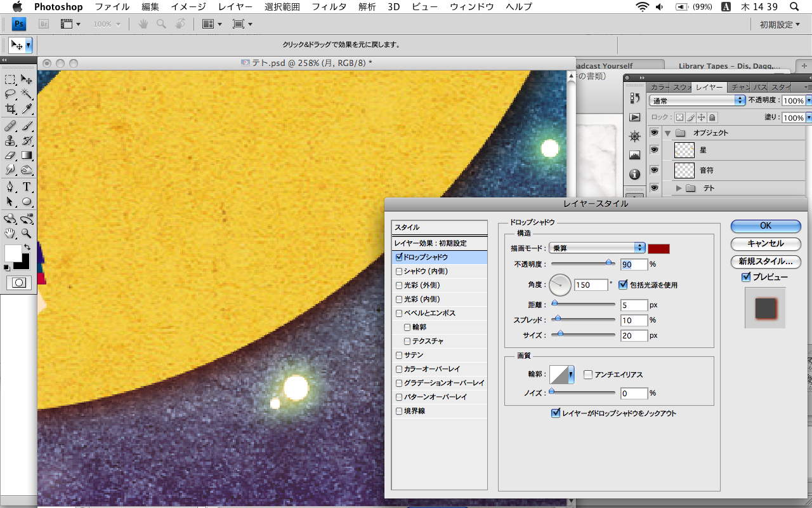Switch to the カラー panel tab
Screen dimensions: 812x508
click(660, 87)
